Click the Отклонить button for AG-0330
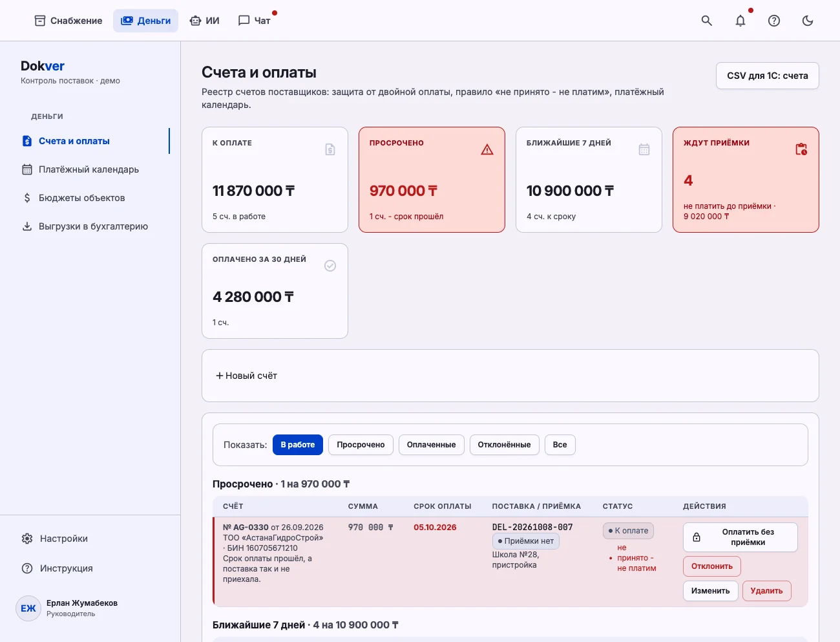Screen dimensions: 840x642 click(712, 566)
